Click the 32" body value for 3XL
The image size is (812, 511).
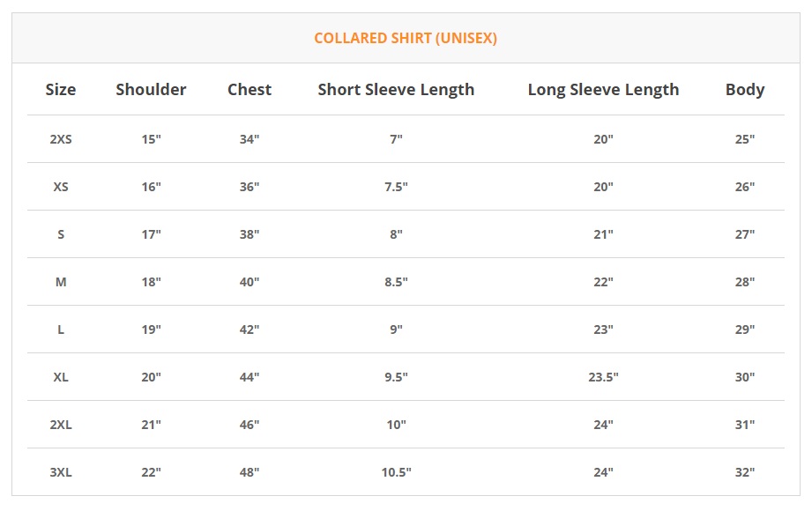pyautogui.click(x=745, y=472)
